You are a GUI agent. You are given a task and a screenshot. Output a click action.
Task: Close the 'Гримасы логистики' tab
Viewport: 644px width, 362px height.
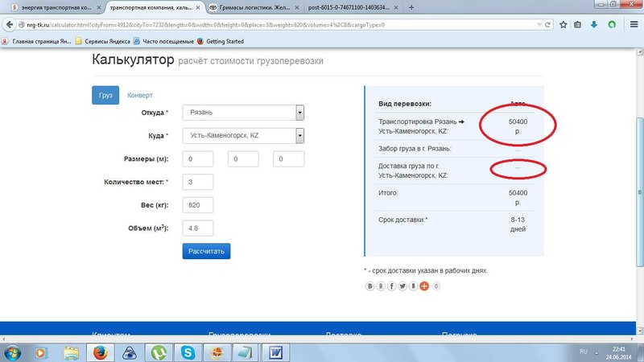coord(297,7)
